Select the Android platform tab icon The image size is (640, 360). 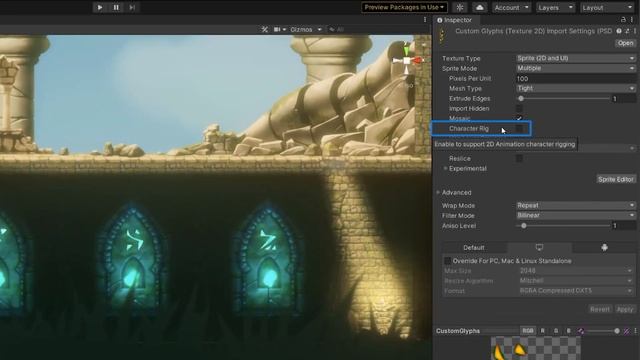604,247
